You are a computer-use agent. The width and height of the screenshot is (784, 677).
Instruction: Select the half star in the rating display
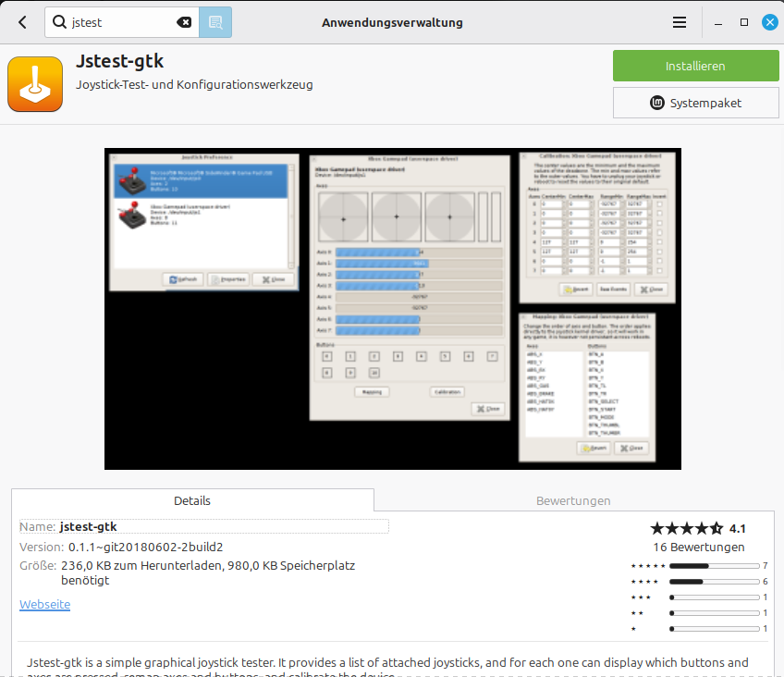coord(717,528)
